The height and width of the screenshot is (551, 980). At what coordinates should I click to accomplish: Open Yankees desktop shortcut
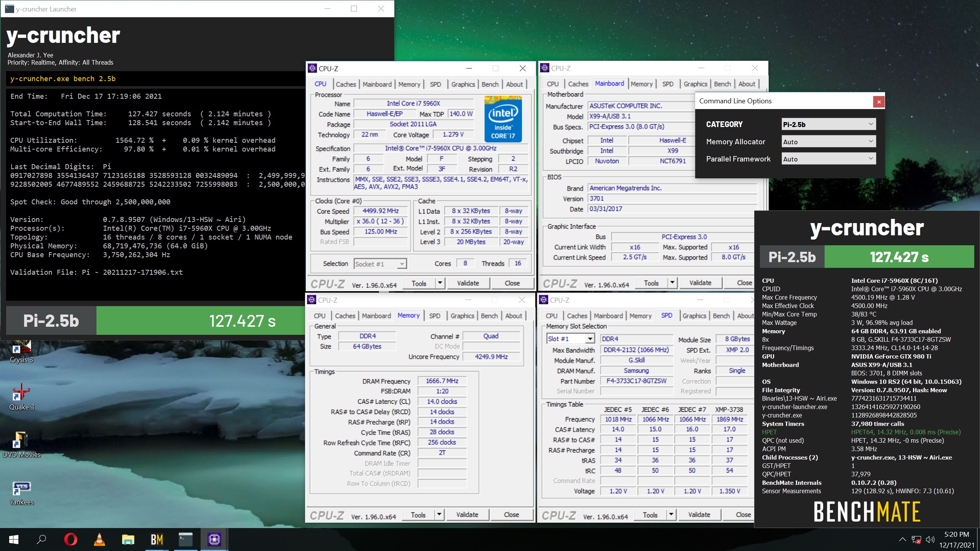[21, 493]
